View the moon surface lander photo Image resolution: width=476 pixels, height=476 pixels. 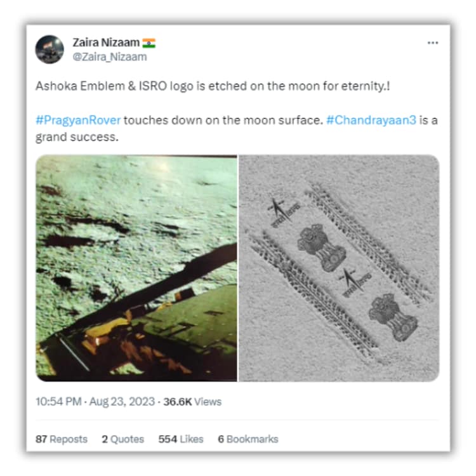pyautogui.click(x=136, y=268)
